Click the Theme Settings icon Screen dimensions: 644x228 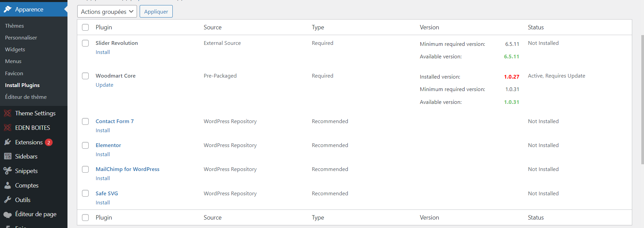tap(8, 113)
